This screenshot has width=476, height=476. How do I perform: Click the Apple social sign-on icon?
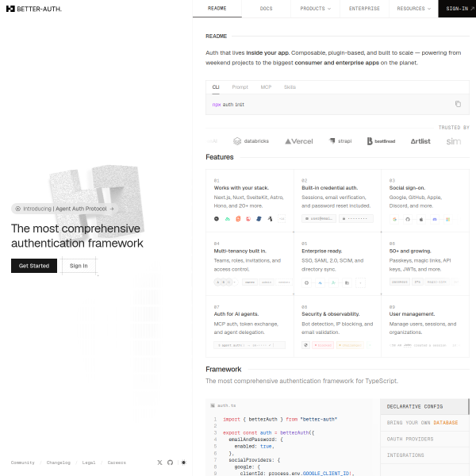point(421,219)
